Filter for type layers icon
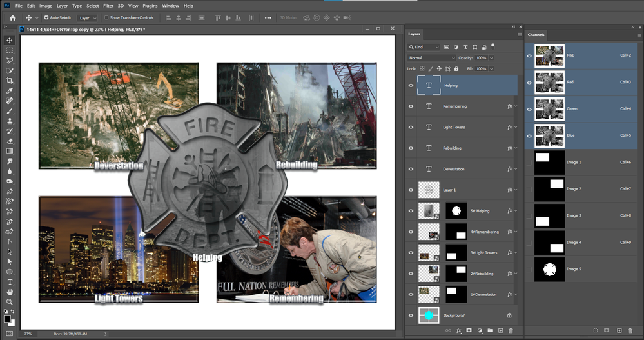Image resolution: width=644 pixels, height=340 pixels. click(x=465, y=47)
